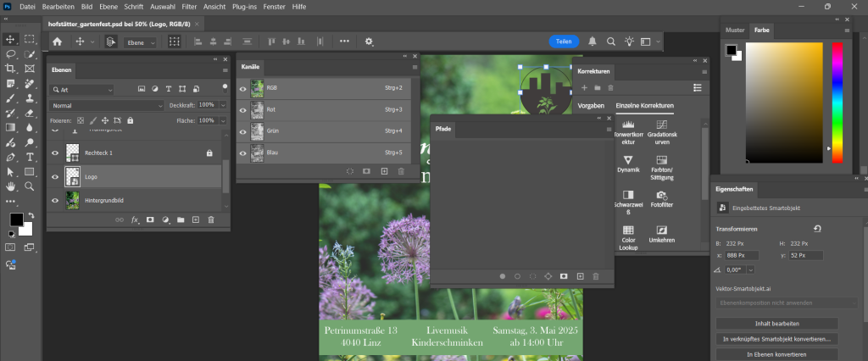Open the layer filter type dropdown Art

pyautogui.click(x=81, y=89)
